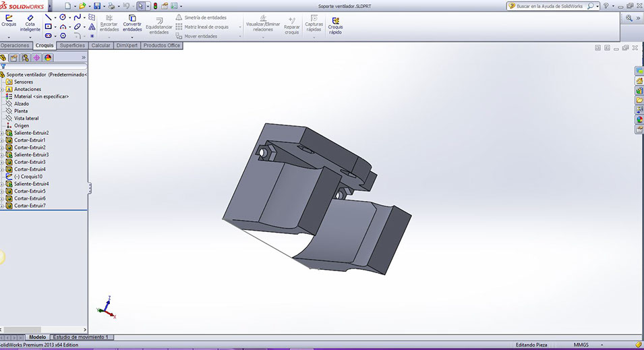This screenshot has width=644, height=350.
Task: Click the sketch Text tool icon
Action: click(x=92, y=27)
